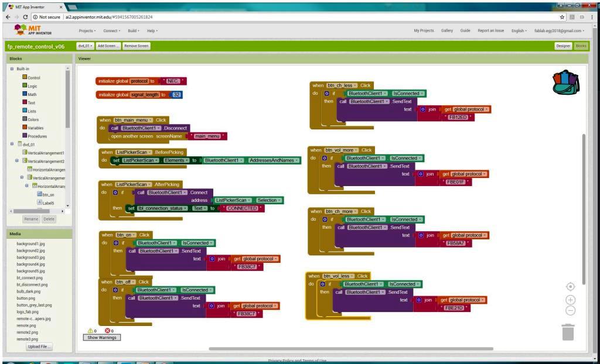Image resolution: width=600 pixels, height=364 pixels.
Task: Switch to the Designer view button
Action: (563, 46)
